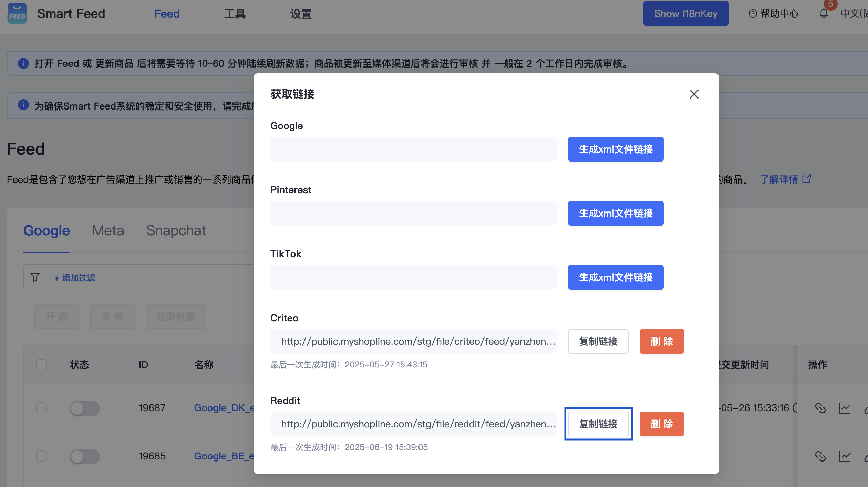Open the 中文 language selector
This screenshot has height=487, width=868.
pos(854,13)
